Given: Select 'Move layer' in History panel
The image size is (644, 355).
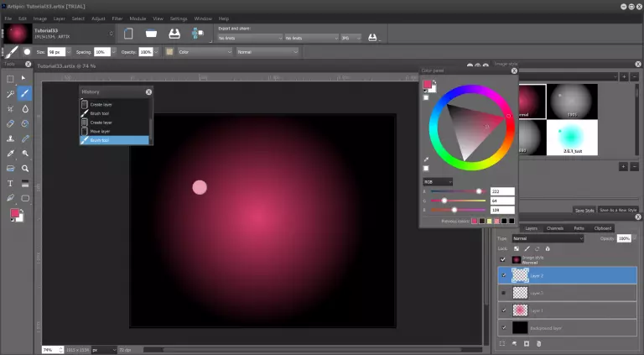Looking at the screenshot, I should [x=101, y=131].
